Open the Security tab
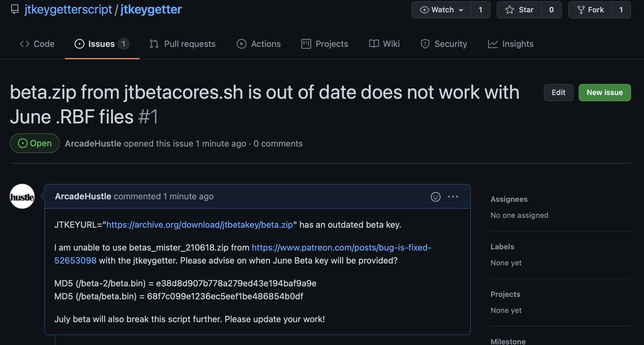Screen dimensions: 644x345 pos(443,44)
